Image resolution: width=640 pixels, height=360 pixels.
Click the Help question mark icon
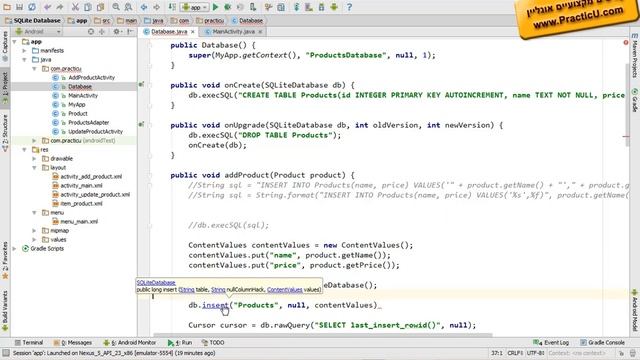[349, 7]
